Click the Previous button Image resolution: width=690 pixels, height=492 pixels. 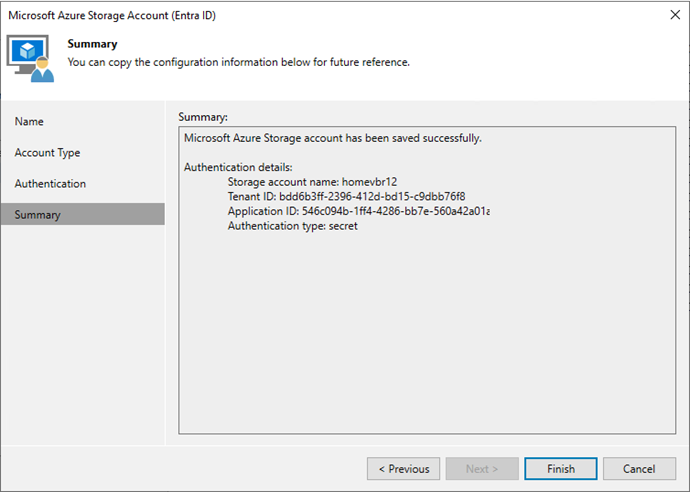pyautogui.click(x=404, y=469)
